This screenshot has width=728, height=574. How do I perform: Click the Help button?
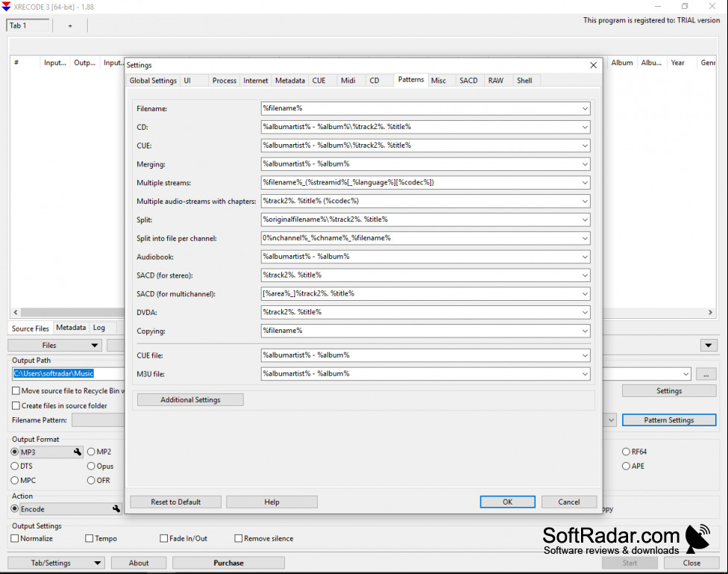pyautogui.click(x=272, y=502)
